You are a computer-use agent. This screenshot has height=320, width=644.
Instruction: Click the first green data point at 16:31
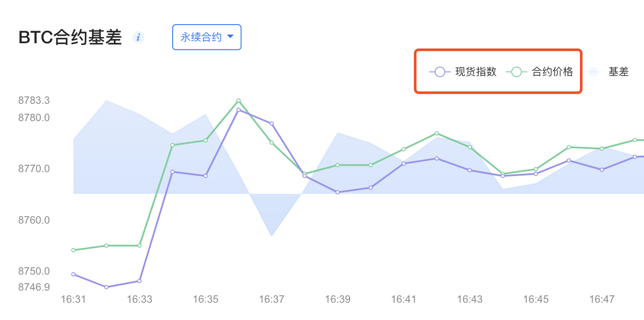(x=74, y=250)
